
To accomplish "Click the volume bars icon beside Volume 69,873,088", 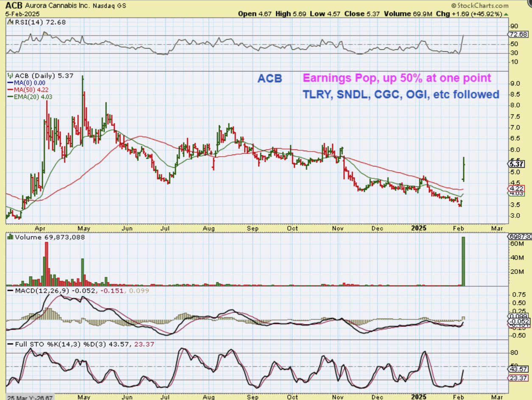I will pyautogui.click(x=10, y=237).
